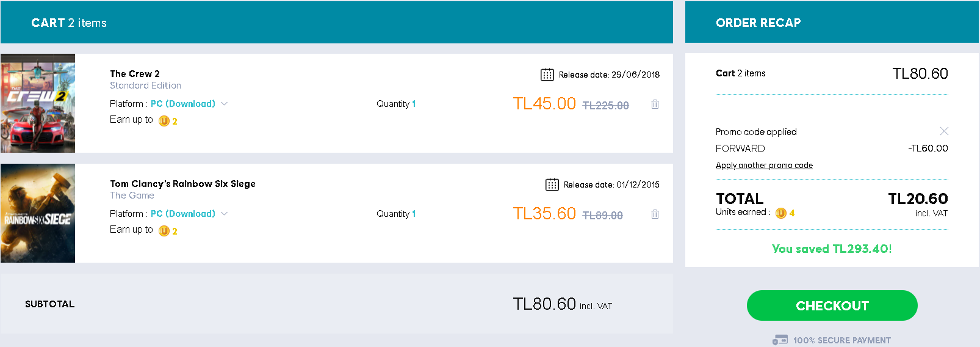Click the Units earned coin in order recap

coord(780,213)
